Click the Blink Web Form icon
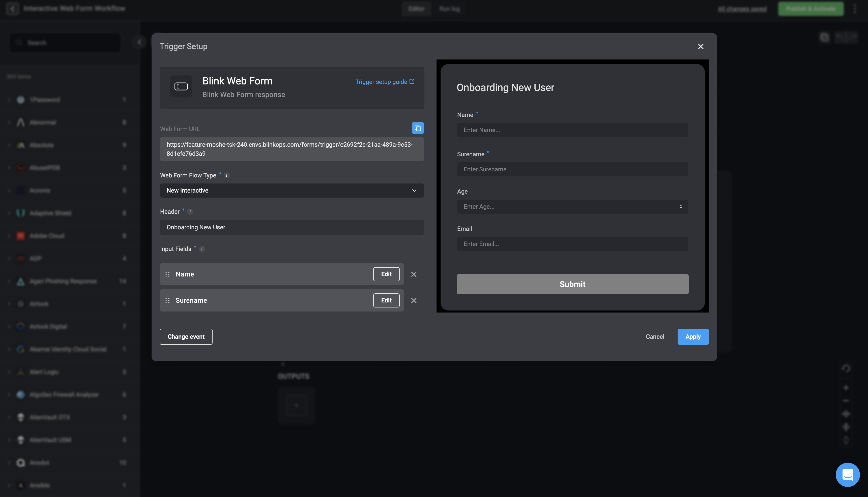868x497 pixels. coord(181,86)
